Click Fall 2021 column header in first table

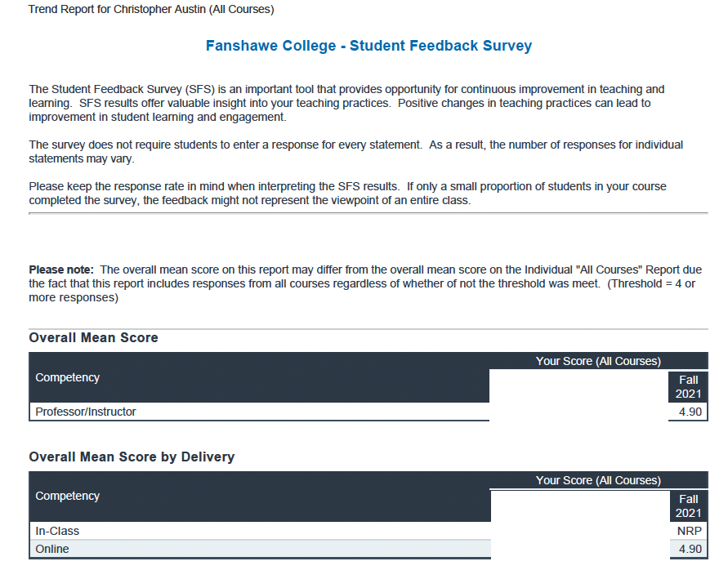pyautogui.click(x=688, y=386)
